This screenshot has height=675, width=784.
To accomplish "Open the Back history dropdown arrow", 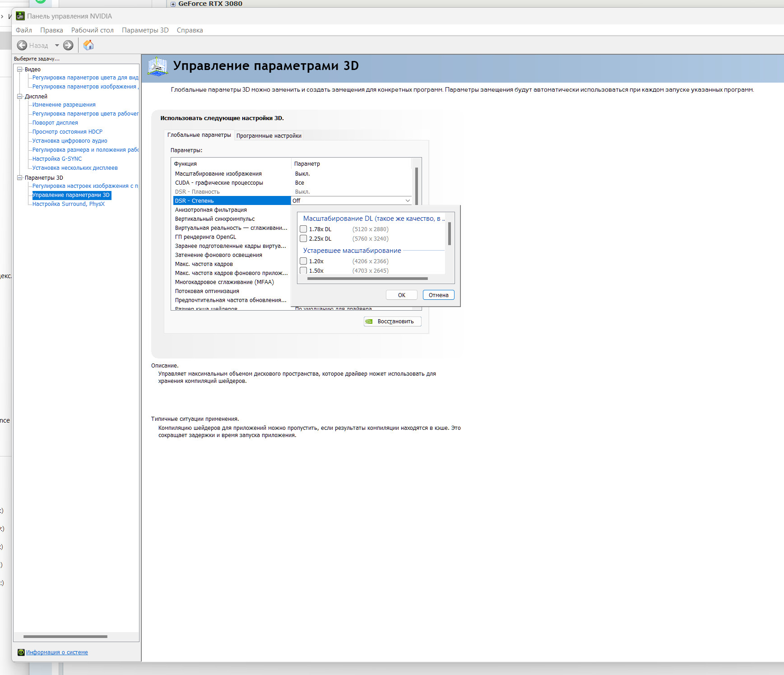I will click(x=57, y=45).
